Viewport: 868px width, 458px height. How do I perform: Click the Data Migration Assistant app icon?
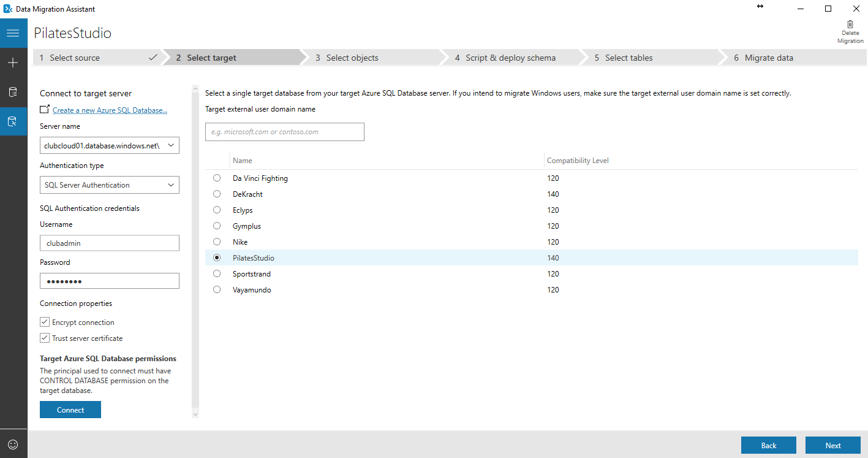[x=8, y=9]
